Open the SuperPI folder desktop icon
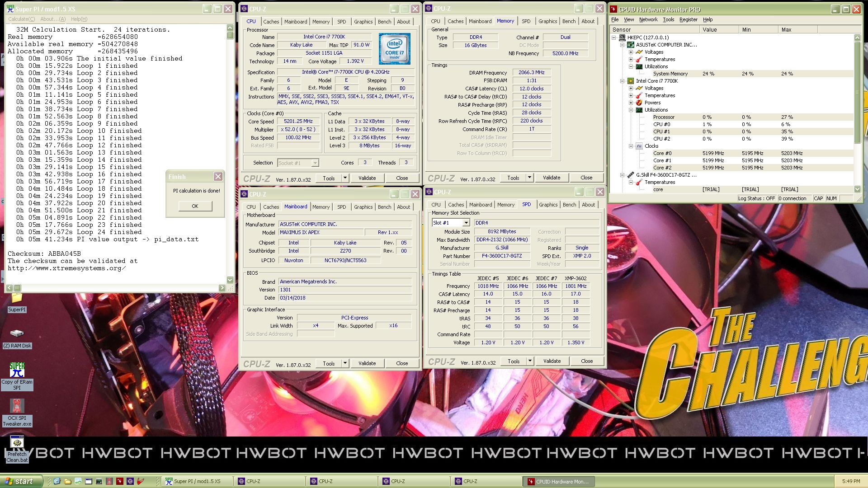Image resolution: width=868 pixels, height=488 pixels. (17, 302)
